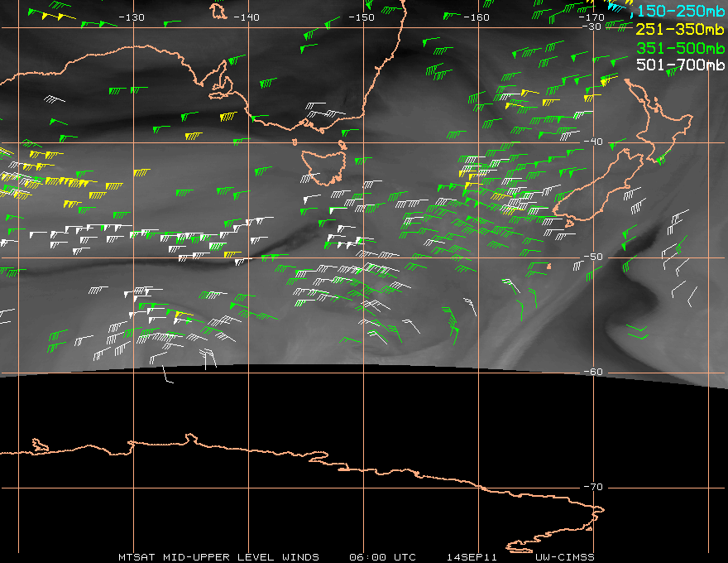Click the -30 latitude label
Viewport: 728px width, 563px height.
point(592,27)
